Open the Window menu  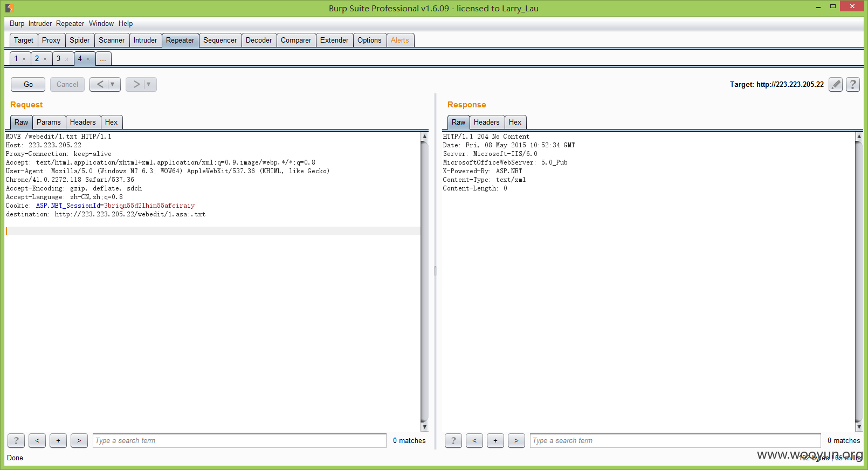[x=101, y=24]
